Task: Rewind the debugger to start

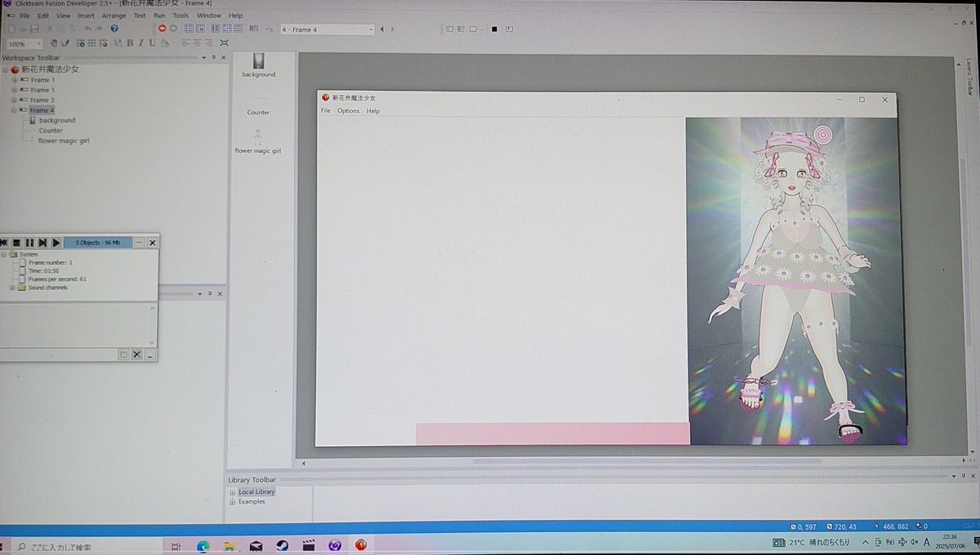Action: click(4, 242)
